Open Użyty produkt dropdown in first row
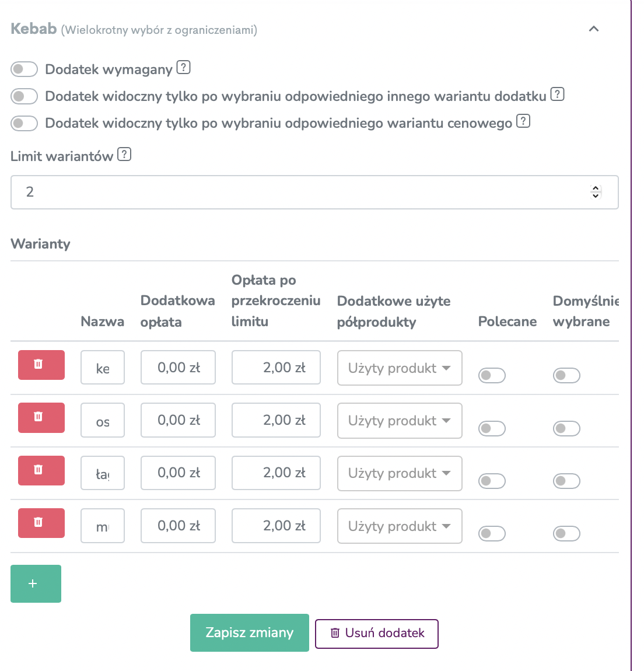 pos(400,368)
